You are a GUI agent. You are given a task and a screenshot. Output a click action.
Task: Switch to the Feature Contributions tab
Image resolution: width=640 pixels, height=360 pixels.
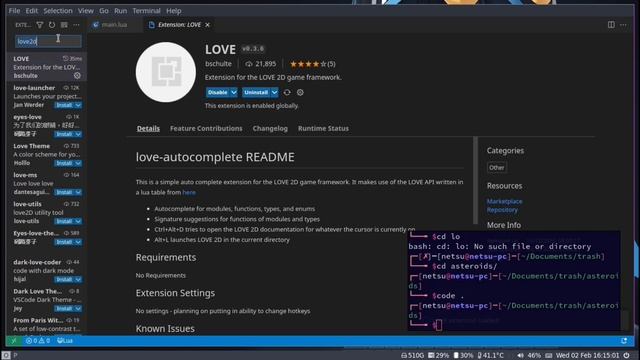206,129
